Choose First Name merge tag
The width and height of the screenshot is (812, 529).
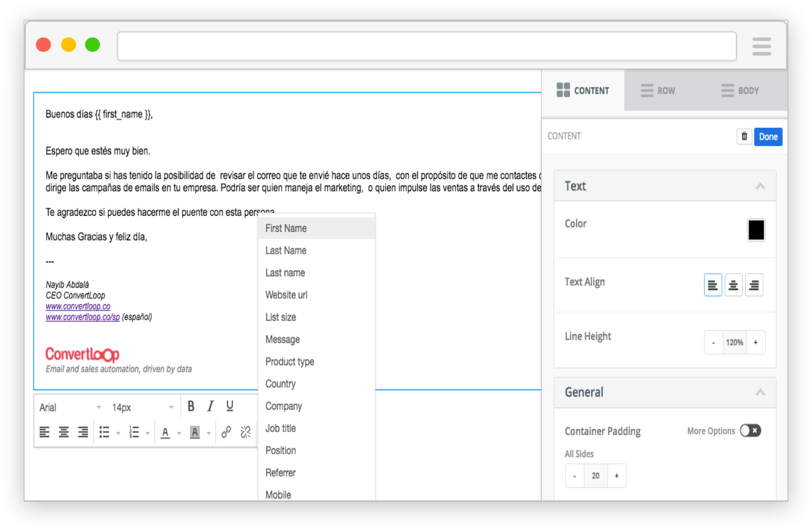click(x=316, y=228)
